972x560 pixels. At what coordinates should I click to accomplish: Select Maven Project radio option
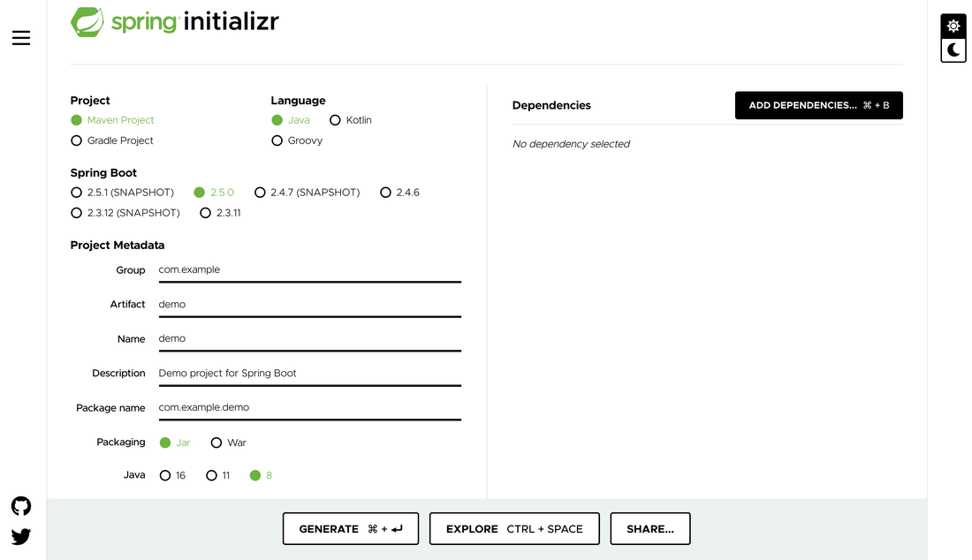(x=113, y=120)
